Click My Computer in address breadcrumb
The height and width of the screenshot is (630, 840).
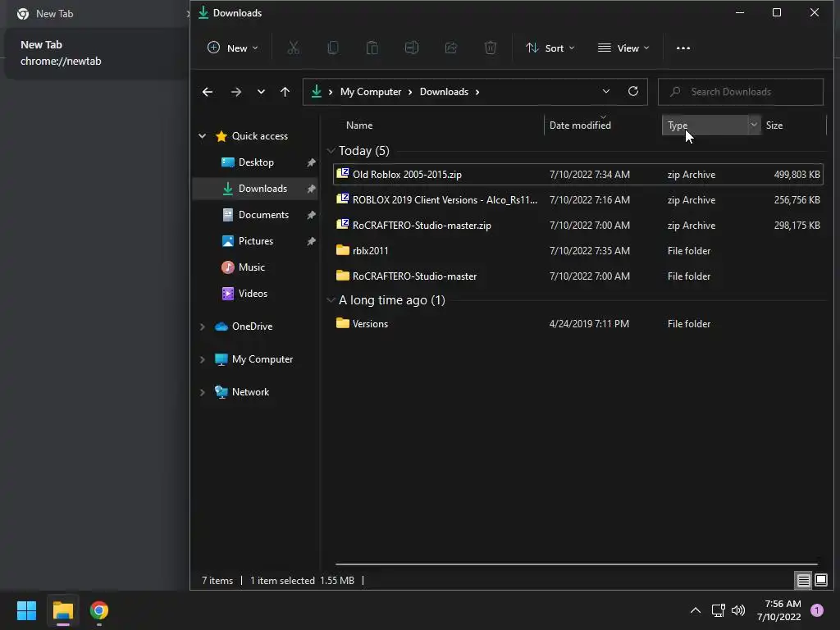371,92
